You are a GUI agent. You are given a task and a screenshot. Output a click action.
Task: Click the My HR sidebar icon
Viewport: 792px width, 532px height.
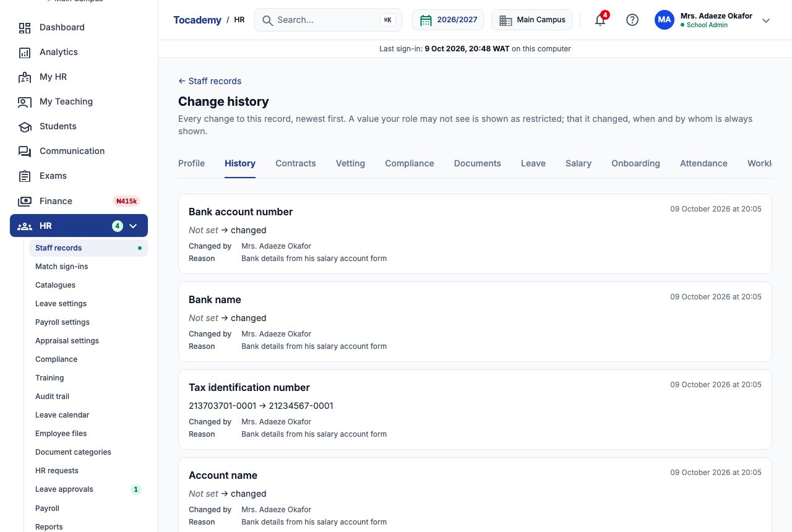tap(25, 77)
